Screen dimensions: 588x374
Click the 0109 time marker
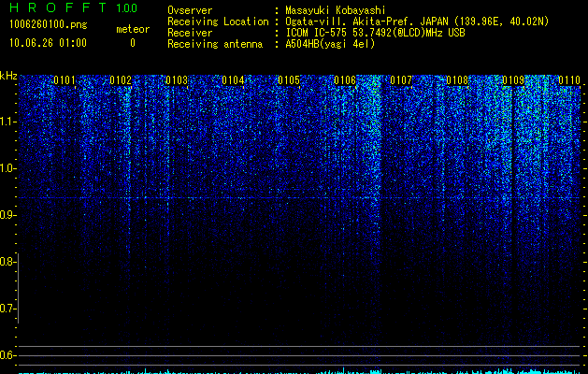click(x=513, y=80)
